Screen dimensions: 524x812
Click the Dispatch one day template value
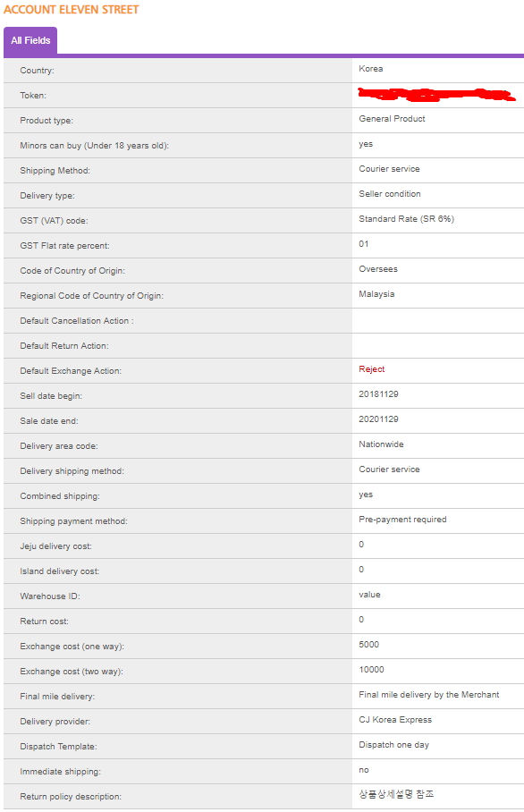(394, 745)
